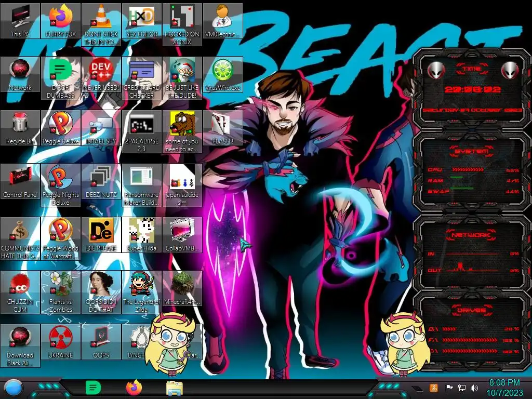Click the F:\ drive usage bar
The height and width of the screenshot is (399, 532).
point(470,340)
